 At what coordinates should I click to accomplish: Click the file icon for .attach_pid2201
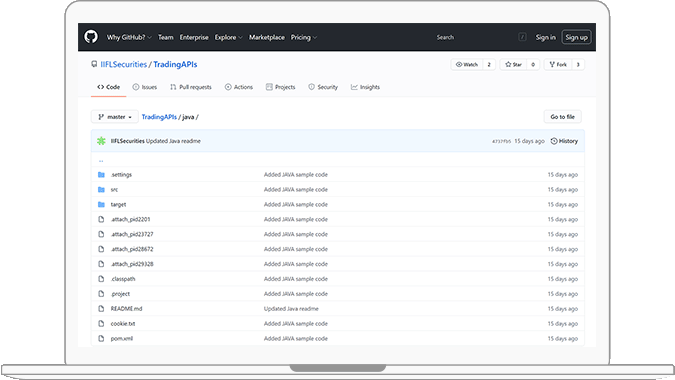(101, 219)
